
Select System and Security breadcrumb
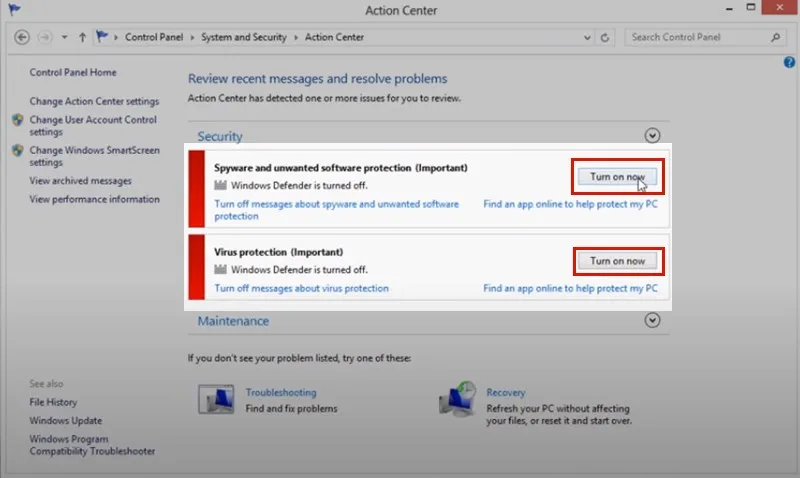[243, 37]
